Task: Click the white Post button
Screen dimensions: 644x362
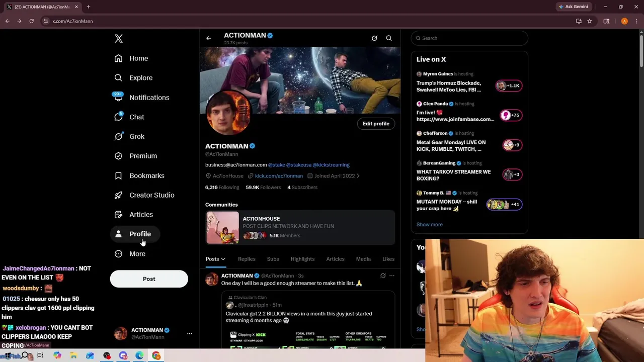Action: coord(149,279)
